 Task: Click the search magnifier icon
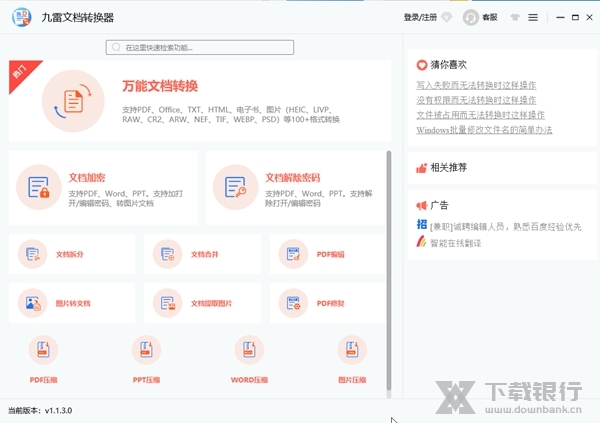pyautogui.click(x=116, y=47)
